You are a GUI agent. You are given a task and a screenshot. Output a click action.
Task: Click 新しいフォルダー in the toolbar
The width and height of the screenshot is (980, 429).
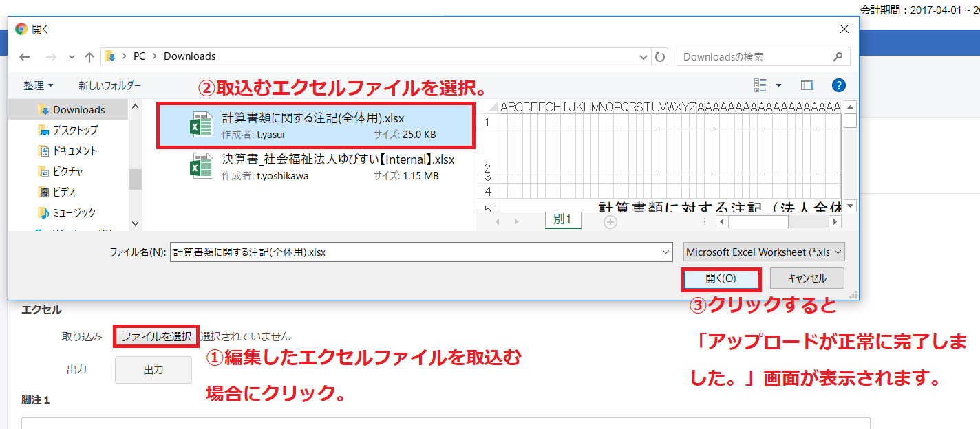(109, 85)
